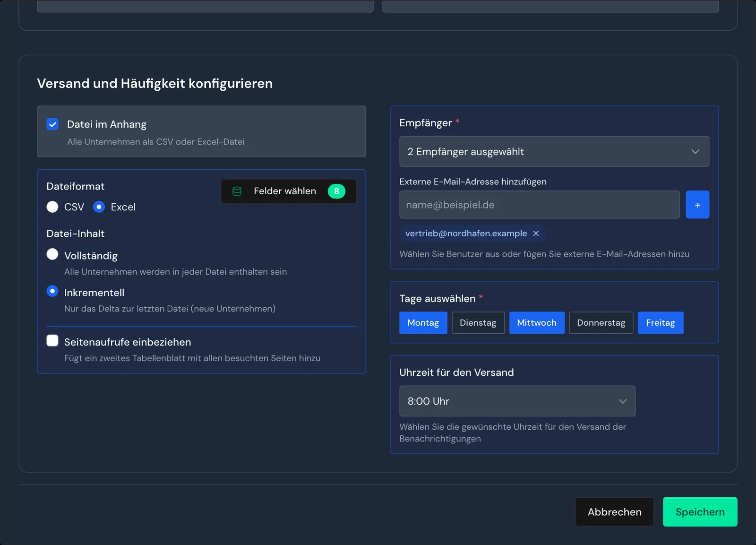Choose the Vollständig file content option
The height and width of the screenshot is (545, 756).
52,254
